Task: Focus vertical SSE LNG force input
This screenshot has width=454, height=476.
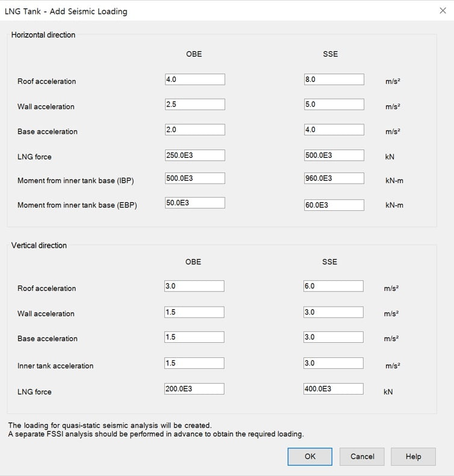Action: click(x=334, y=389)
